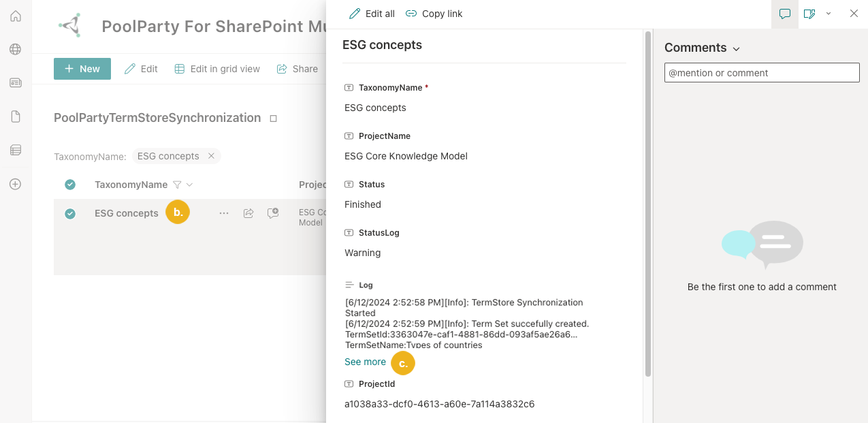The image size is (868, 423).
Task: Click the New button
Action: [x=82, y=69]
